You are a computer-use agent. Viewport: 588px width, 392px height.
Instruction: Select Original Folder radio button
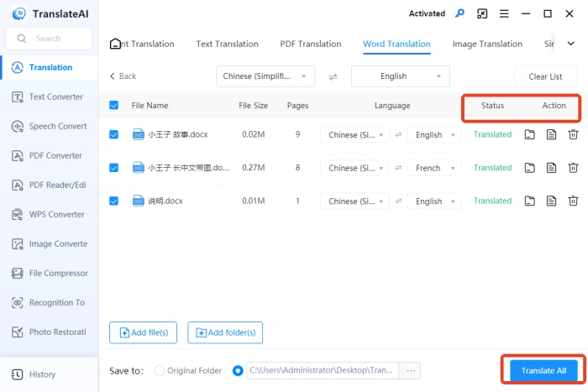point(160,371)
